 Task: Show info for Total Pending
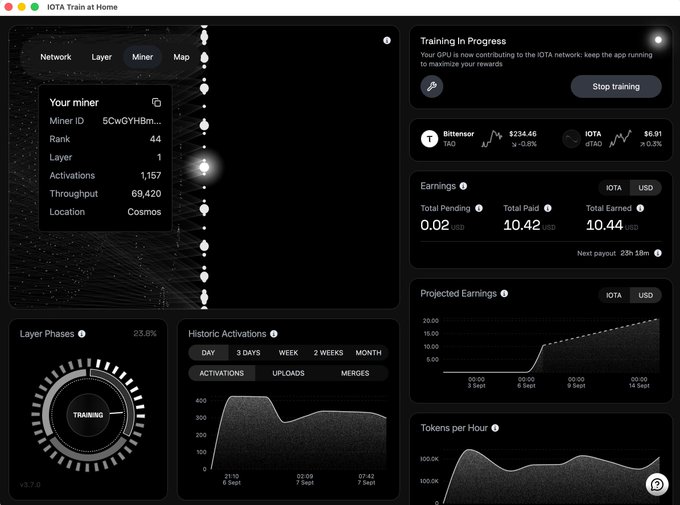[x=479, y=208]
